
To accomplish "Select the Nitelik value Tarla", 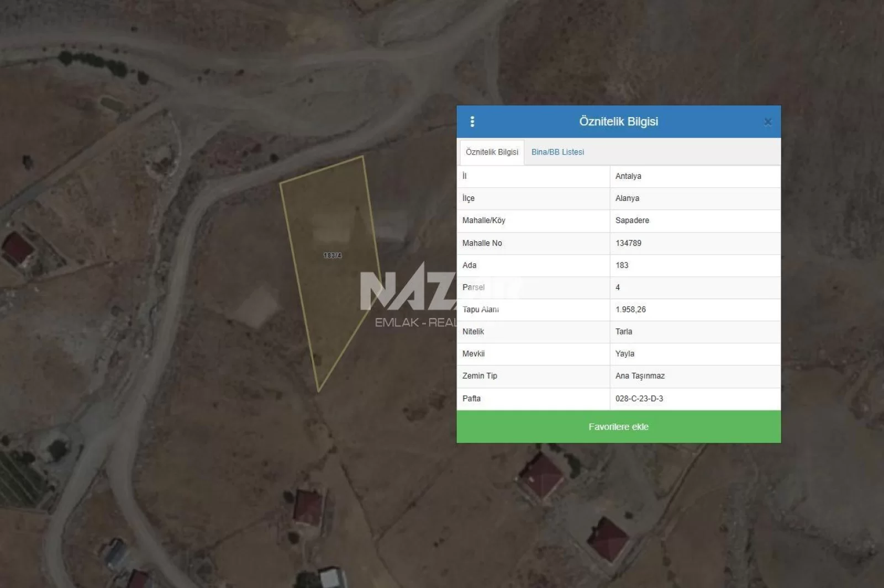I will point(624,332).
